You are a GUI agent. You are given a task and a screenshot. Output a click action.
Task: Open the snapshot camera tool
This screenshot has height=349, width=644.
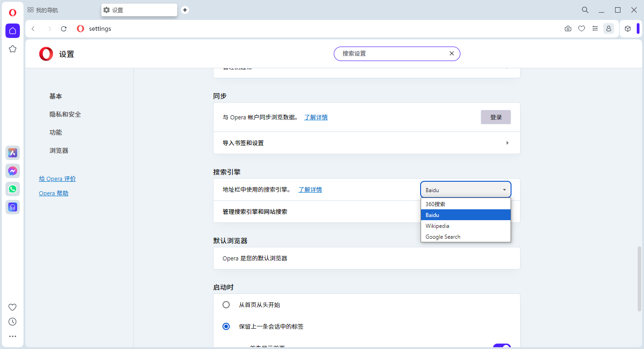click(568, 28)
